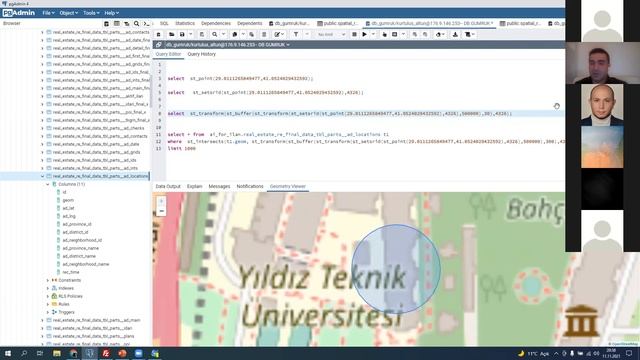The width and height of the screenshot is (640, 360).
Task: Collapse the Columns (11) node
Action: tap(48, 184)
